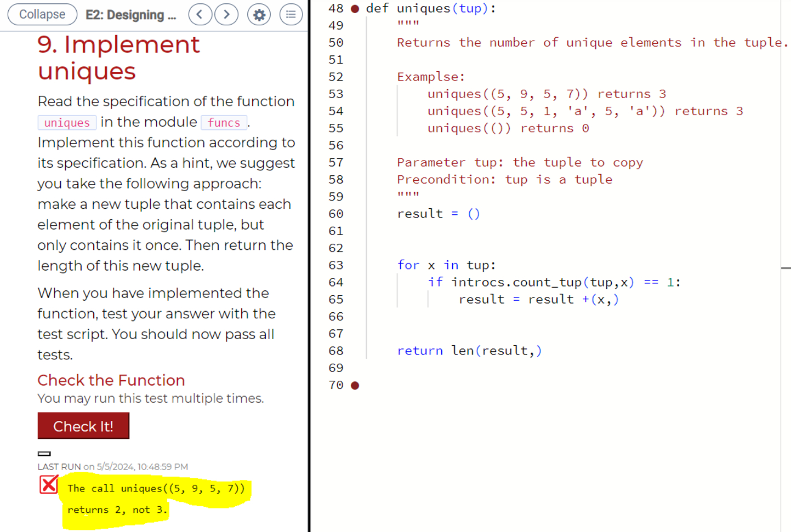Viewport: 791px width, 532px height.
Task: Click the funcs module chip
Action: pyautogui.click(x=224, y=123)
